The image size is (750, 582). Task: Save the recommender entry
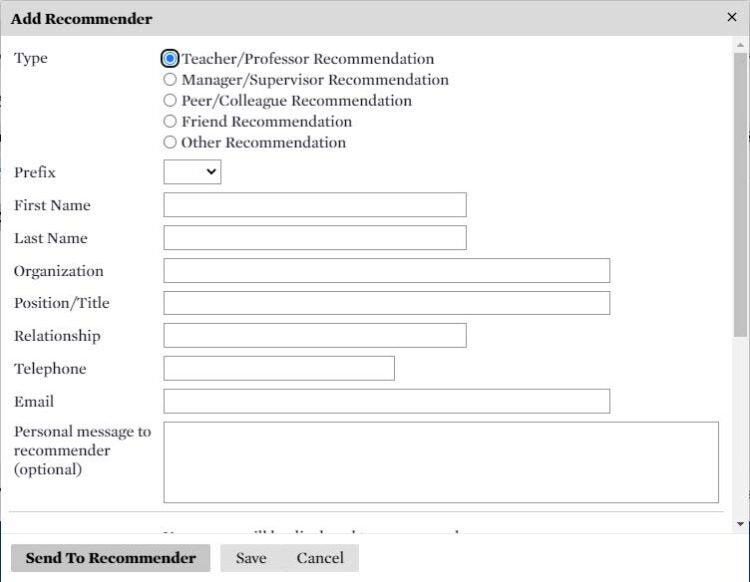(251, 558)
